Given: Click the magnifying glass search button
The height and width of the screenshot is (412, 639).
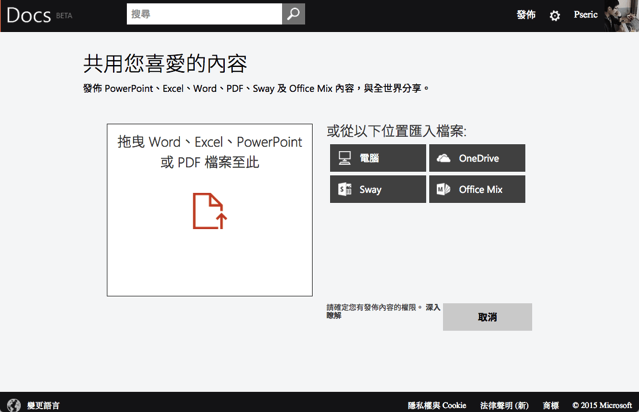Looking at the screenshot, I should pos(293,14).
